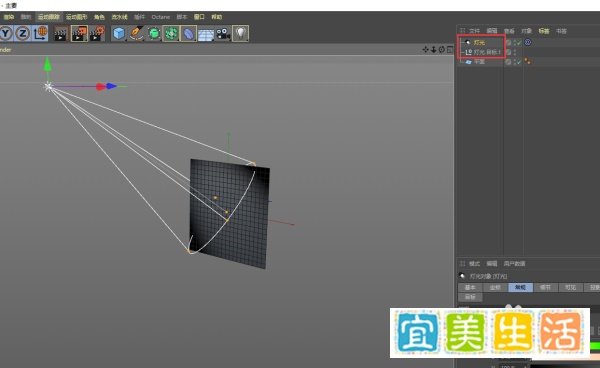Click the blue Z-axis arrow handle
This screenshot has height=368, width=600.
[111, 86]
